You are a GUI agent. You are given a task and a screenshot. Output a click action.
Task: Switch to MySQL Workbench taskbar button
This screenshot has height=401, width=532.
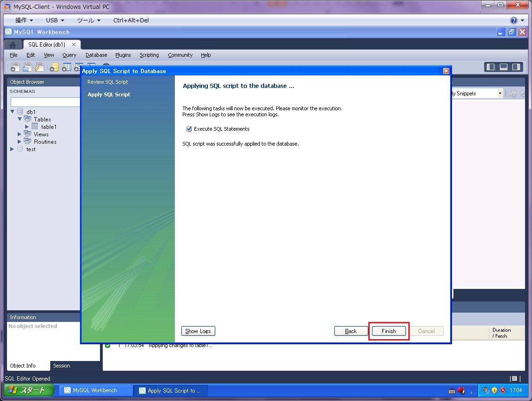pos(96,390)
